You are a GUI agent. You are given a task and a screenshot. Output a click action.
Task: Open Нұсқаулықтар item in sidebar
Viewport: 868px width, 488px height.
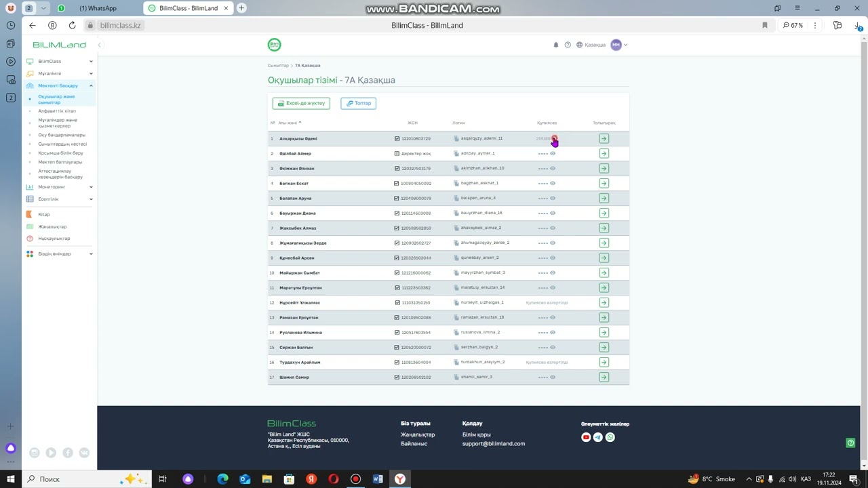tap(54, 239)
